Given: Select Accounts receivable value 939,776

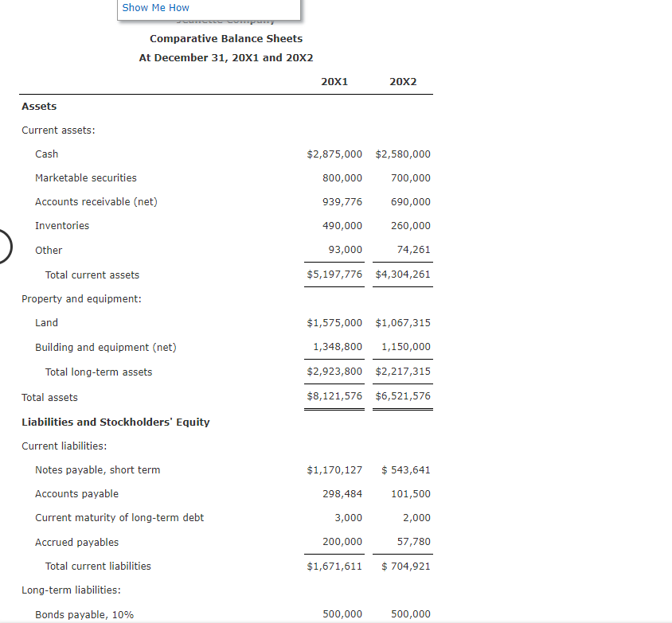Looking at the screenshot, I should click(x=342, y=201).
